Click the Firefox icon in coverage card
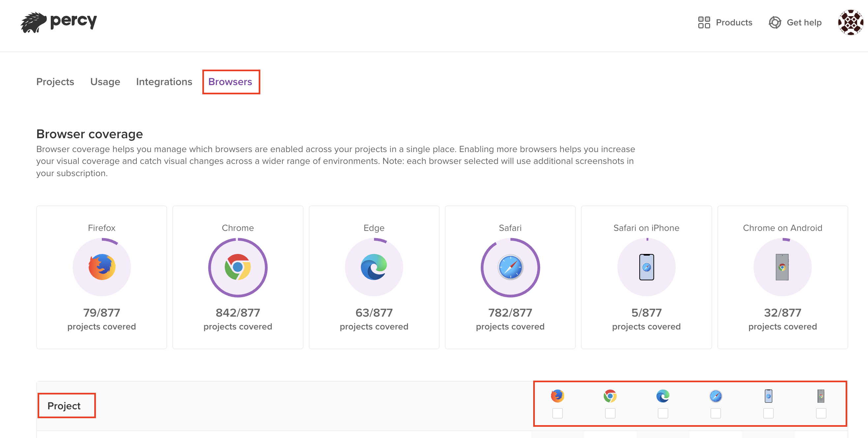The width and height of the screenshot is (868, 438). coord(102,267)
